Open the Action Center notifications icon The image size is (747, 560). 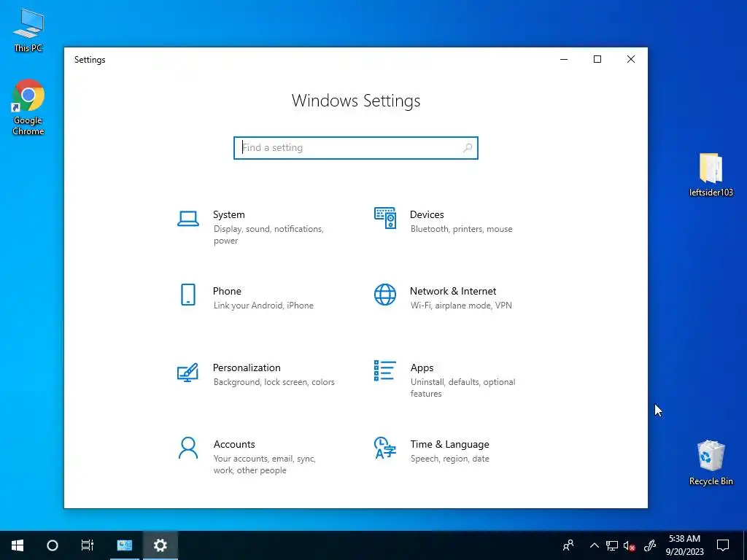(x=723, y=545)
